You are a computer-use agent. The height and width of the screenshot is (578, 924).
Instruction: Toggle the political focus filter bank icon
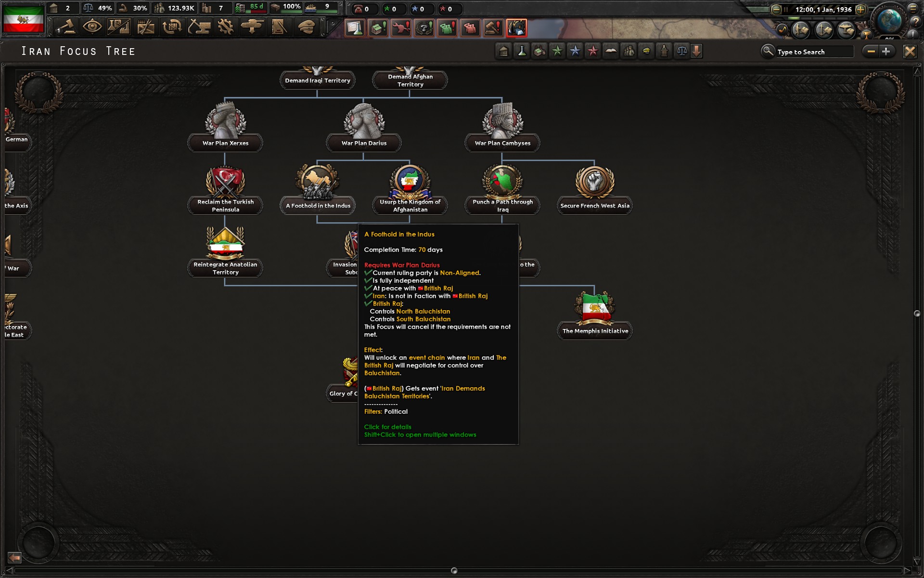pyautogui.click(x=503, y=51)
